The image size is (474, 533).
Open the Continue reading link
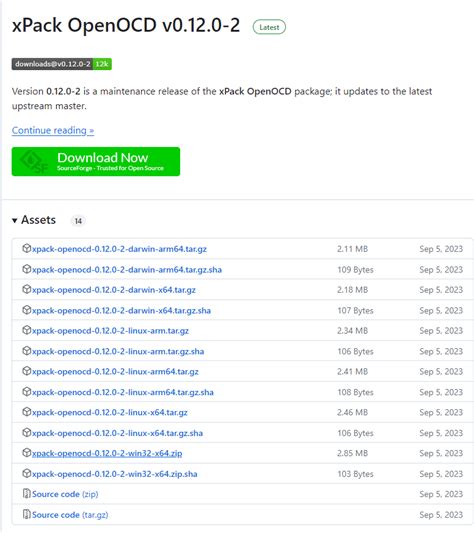tap(53, 131)
